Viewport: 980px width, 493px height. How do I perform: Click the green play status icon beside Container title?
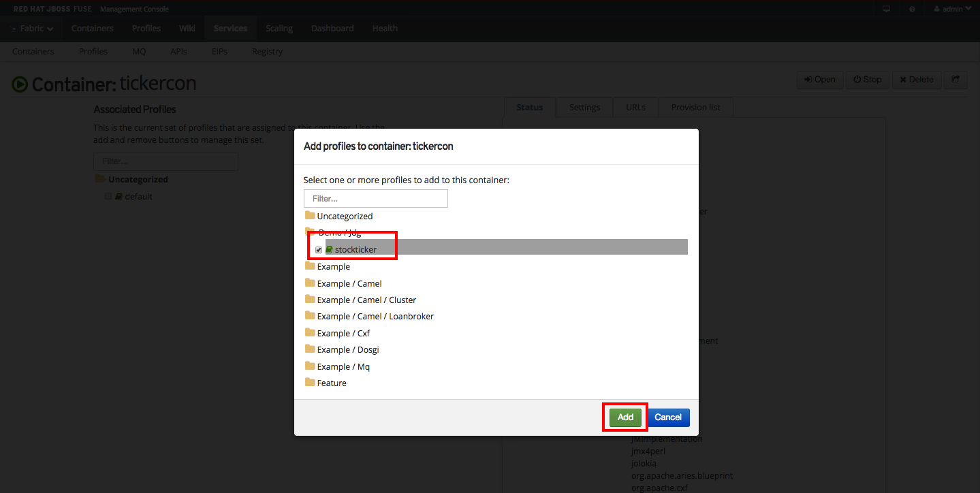pyautogui.click(x=20, y=84)
